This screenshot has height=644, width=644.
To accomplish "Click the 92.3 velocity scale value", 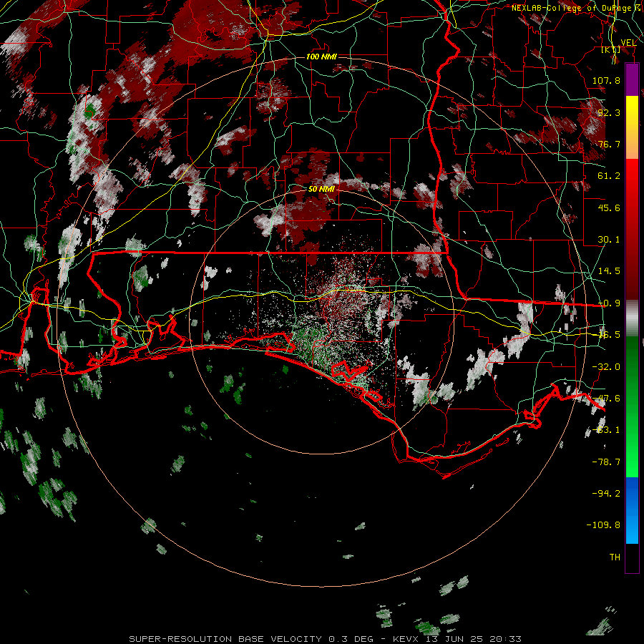I will coord(609,112).
